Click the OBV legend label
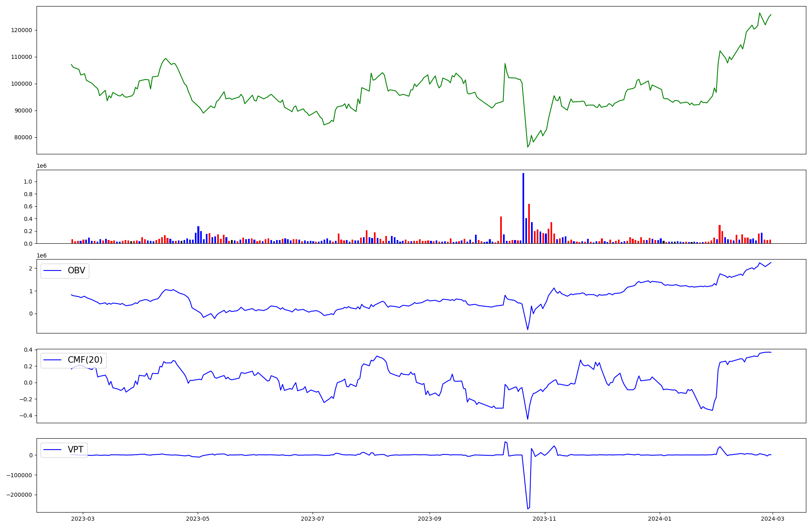 coord(76,270)
